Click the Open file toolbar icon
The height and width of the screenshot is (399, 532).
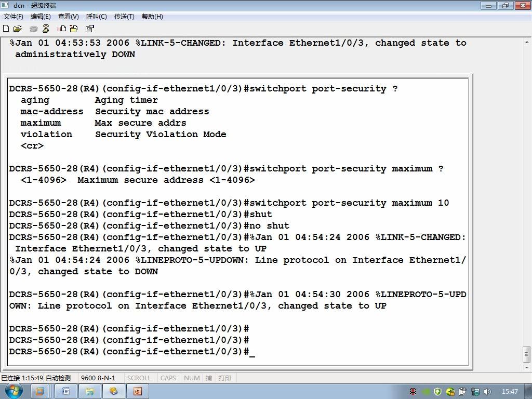click(17, 29)
